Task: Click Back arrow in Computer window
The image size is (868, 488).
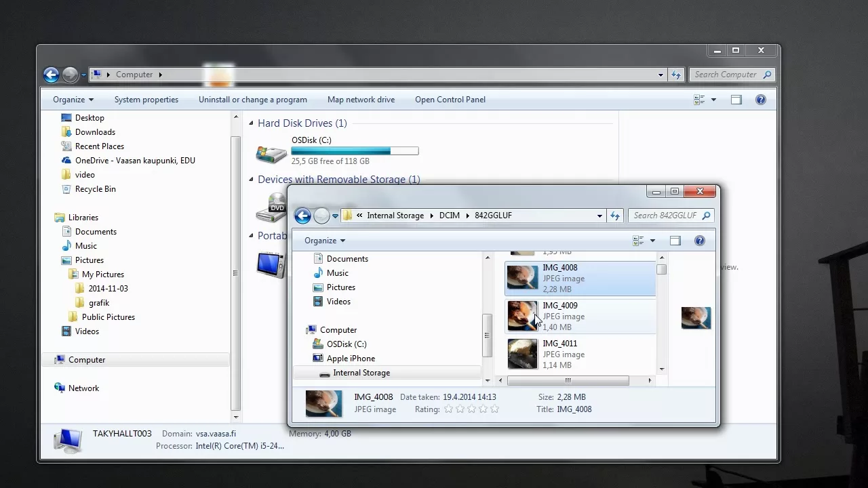Action: click(x=51, y=75)
